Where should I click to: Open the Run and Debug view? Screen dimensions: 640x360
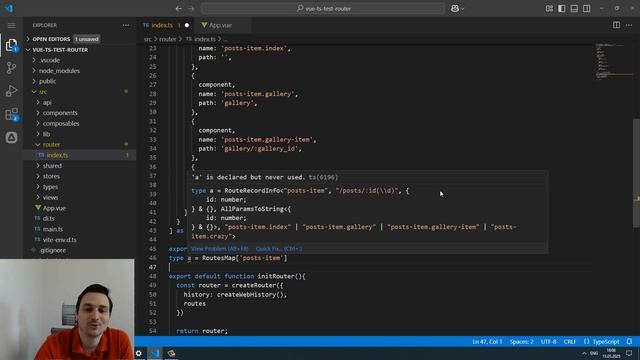click(11, 91)
